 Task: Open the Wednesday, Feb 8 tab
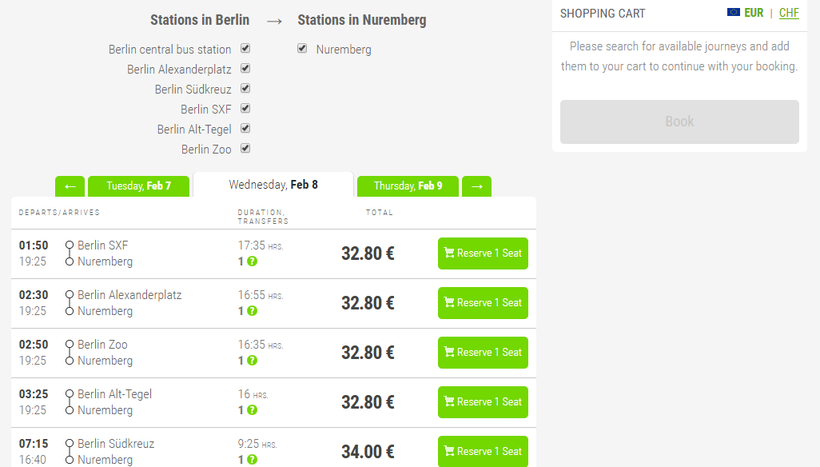pyautogui.click(x=273, y=185)
